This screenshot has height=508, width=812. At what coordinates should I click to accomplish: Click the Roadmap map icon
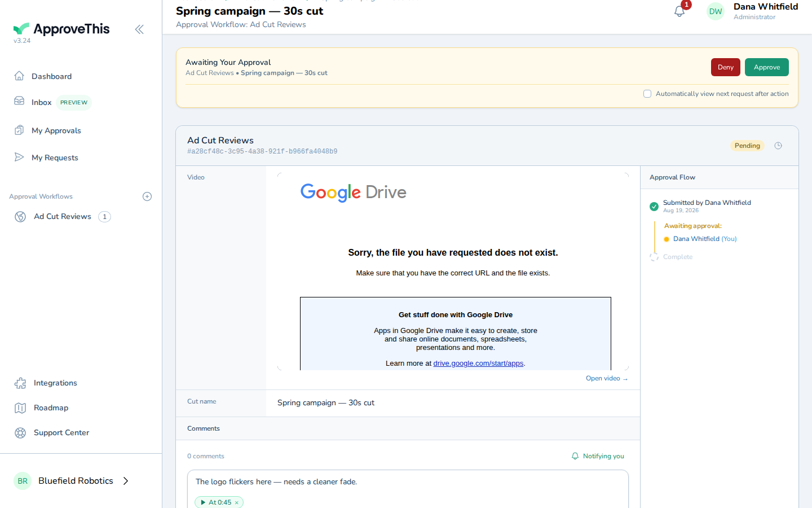pyautogui.click(x=20, y=408)
